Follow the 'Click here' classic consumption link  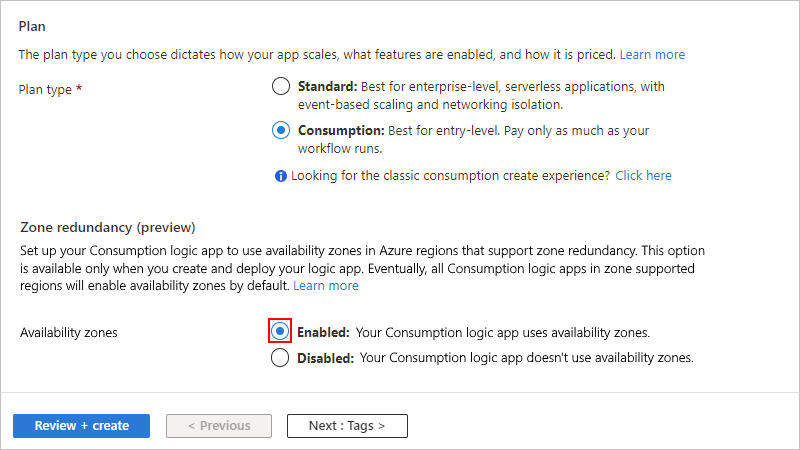pyautogui.click(x=643, y=176)
